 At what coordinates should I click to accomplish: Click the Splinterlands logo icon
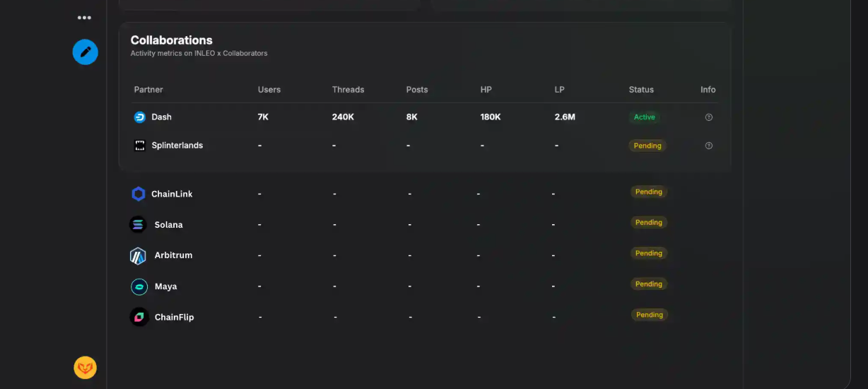140,146
